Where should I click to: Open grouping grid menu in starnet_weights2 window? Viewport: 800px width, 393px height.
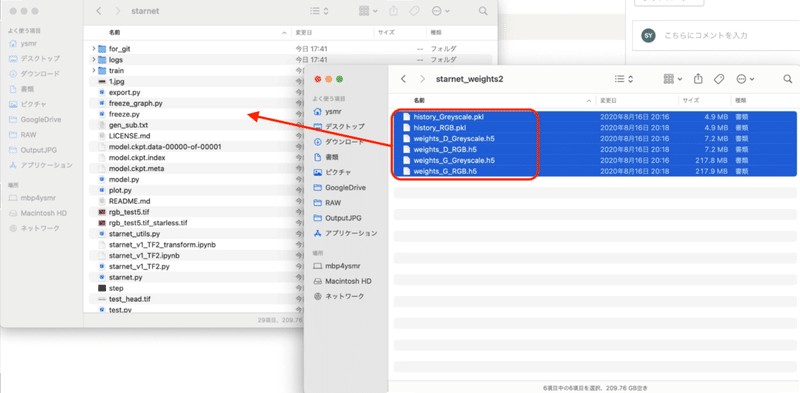[x=673, y=79]
